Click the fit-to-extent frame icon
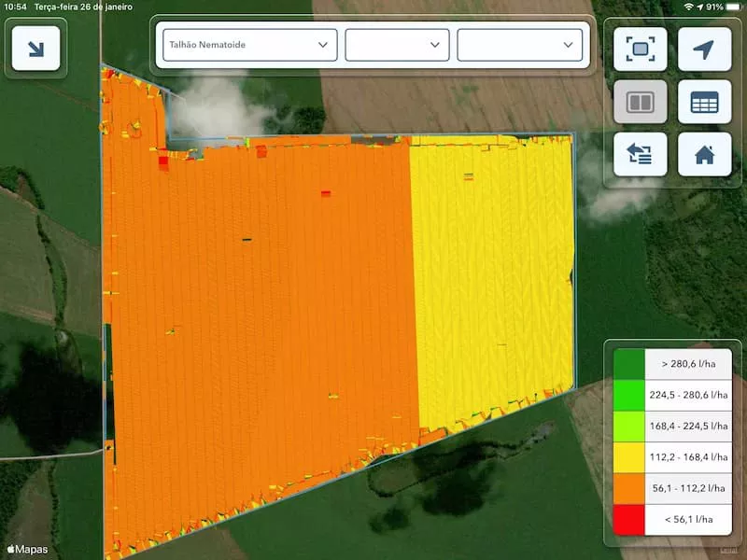Screen dimensions: 747x560 640,49
